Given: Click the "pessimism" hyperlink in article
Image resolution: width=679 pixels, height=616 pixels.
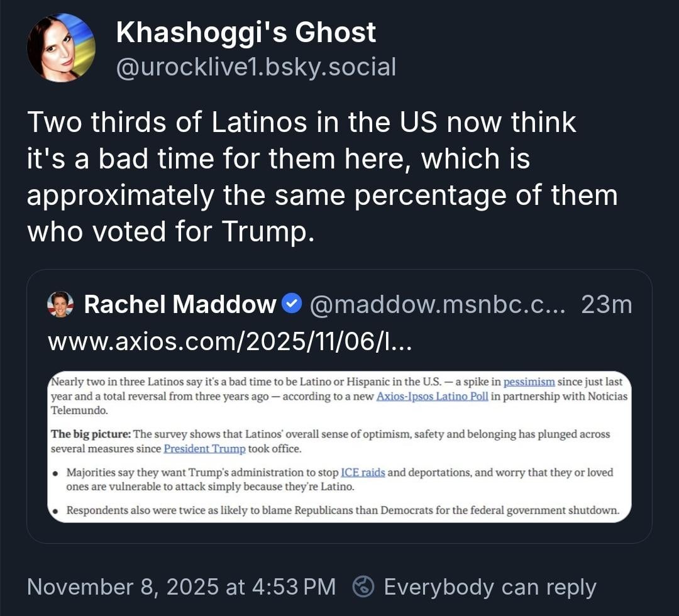Looking at the screenshot, I should tap(529, 383).
